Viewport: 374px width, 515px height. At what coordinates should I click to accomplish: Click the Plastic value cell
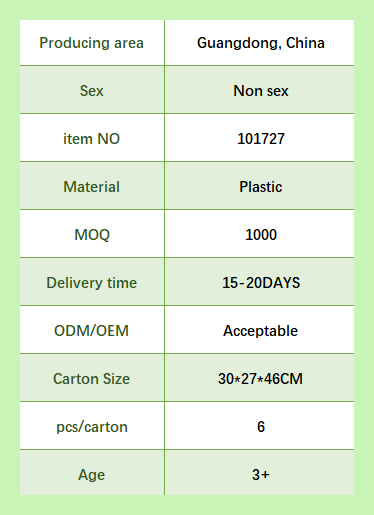pos(259,186)
